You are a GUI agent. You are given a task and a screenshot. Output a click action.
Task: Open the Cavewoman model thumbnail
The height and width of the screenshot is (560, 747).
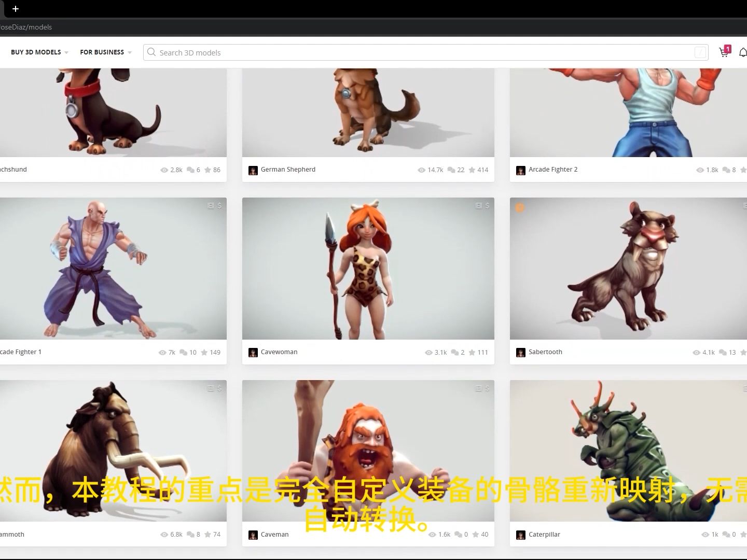pyautogui.click(x=368, y=269)
